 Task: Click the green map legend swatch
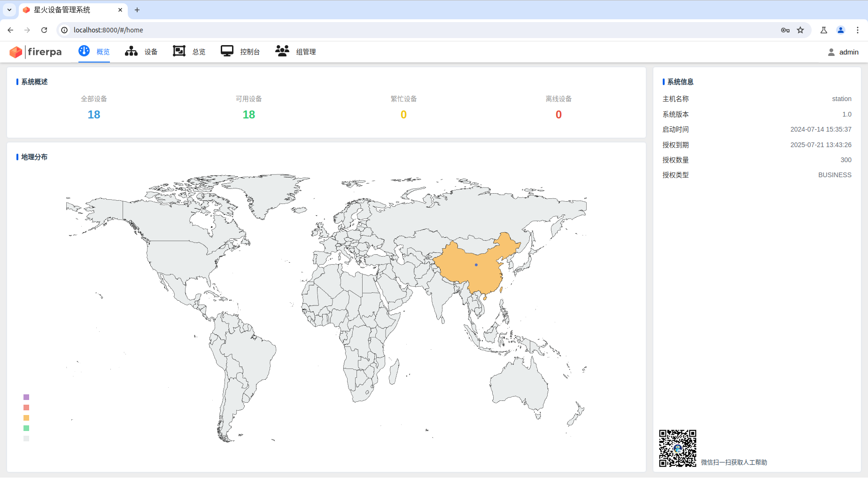pos(26,428)
